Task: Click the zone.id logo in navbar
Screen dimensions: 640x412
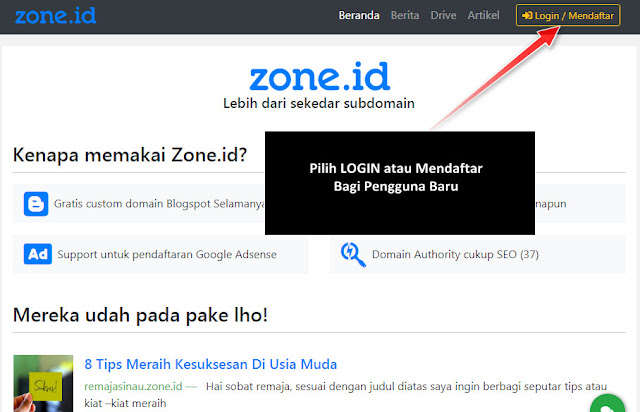Action: (x=56, y=16)
